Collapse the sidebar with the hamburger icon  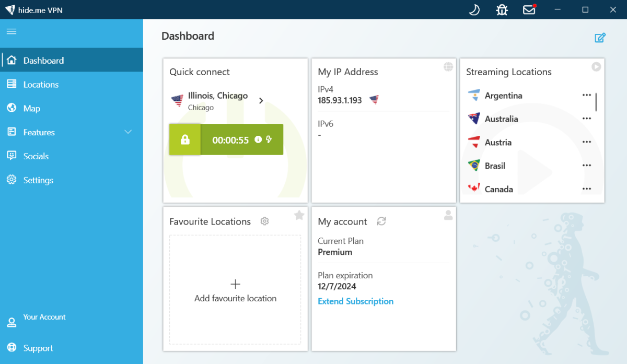click(11, 31)
